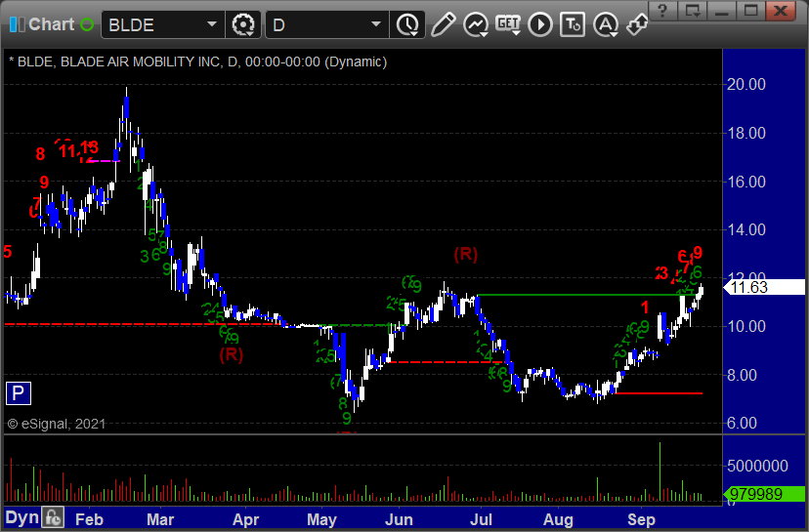Open the circled A alerts menu

pyautogui.click(x=606, y=24)
